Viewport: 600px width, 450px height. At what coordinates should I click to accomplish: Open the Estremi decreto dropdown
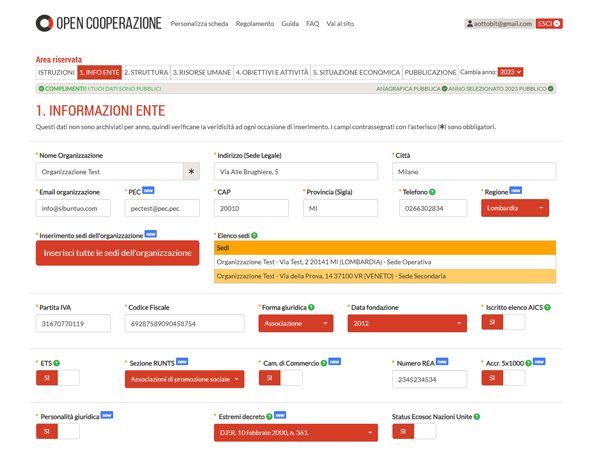(295, 432)
